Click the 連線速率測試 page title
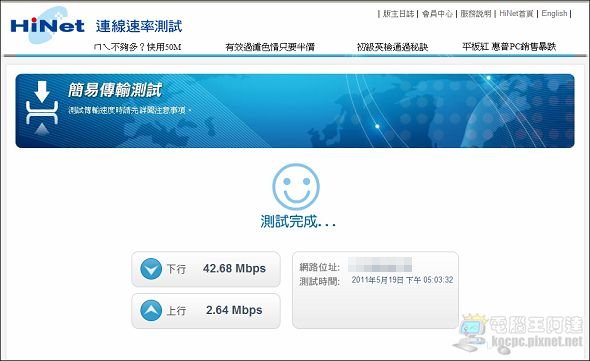The image size is (590, 361). click(139, 26)
